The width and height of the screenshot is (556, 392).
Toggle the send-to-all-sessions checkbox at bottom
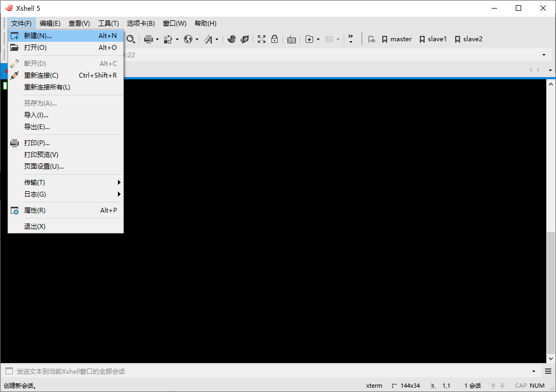pos(9,370)
